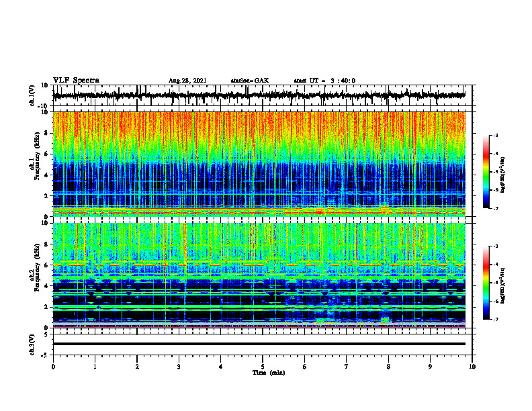Click the "-3" tick on ch.2 color bar
This screenshot has height=411, width=532.
point(495,246)
